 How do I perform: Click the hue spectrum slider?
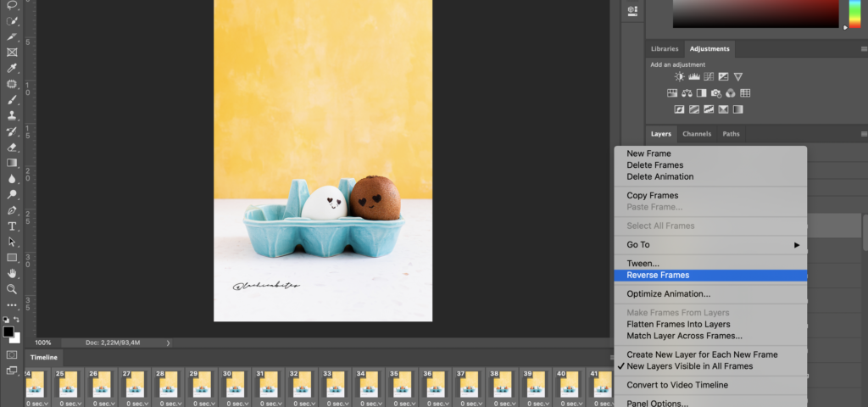(x=854, y=14)
